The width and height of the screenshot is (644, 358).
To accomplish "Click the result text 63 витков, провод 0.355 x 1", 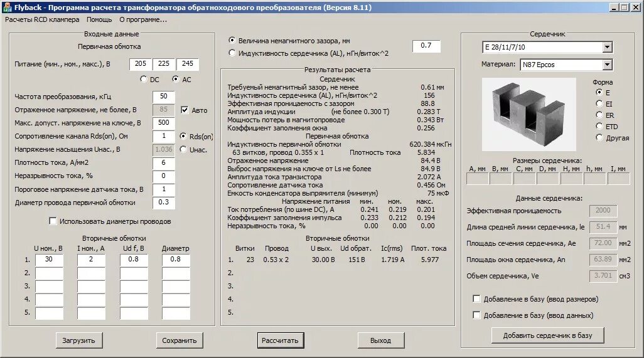I will pyautogui.click(x=278, y=152).
